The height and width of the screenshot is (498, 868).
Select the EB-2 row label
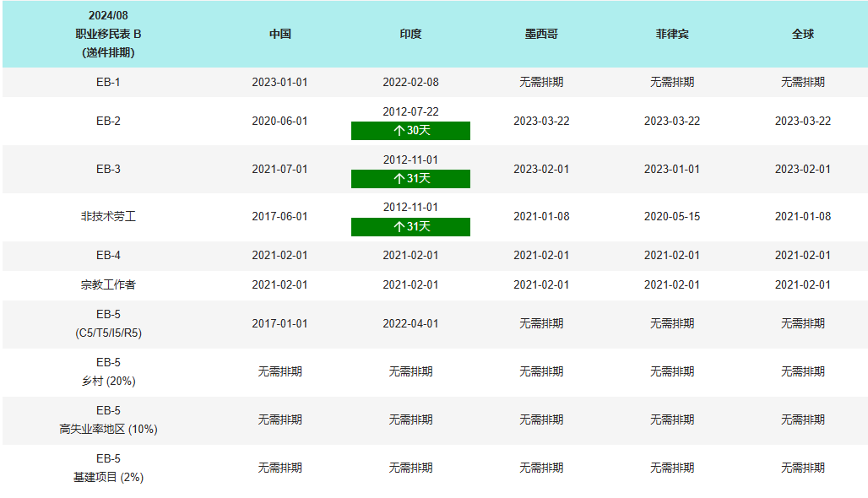point(108,121)
